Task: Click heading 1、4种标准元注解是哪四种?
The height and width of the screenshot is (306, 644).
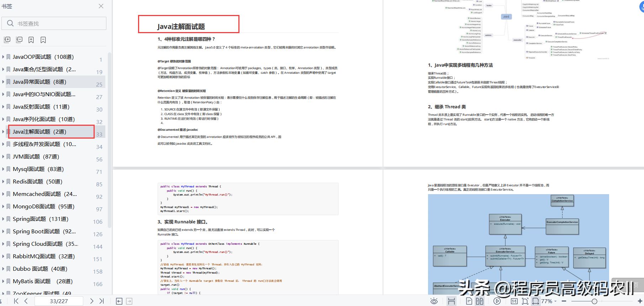Action: 186,39
